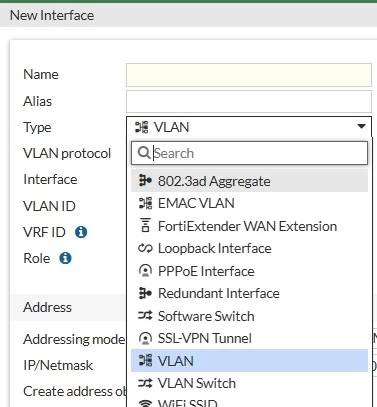Viewport: 377px width, 407px height.
Task: Click the search magnifier icon
Action: click(x=144, y=153)
